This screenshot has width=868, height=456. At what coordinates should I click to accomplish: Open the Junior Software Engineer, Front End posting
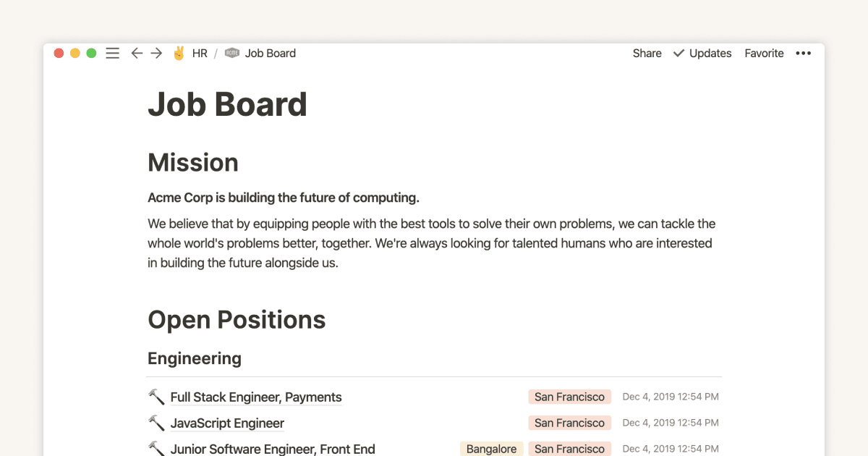[x=273, y=449]
